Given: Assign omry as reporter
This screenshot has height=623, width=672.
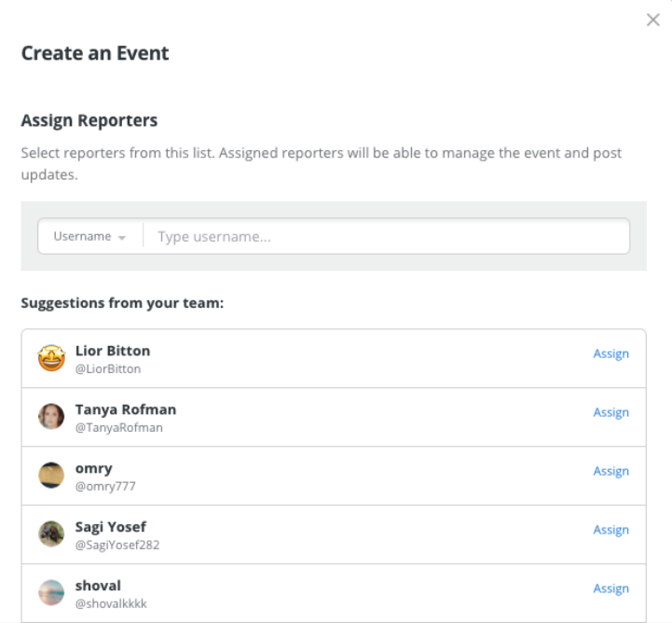Looking at the screenshot, I should click(x=610, y=471).
